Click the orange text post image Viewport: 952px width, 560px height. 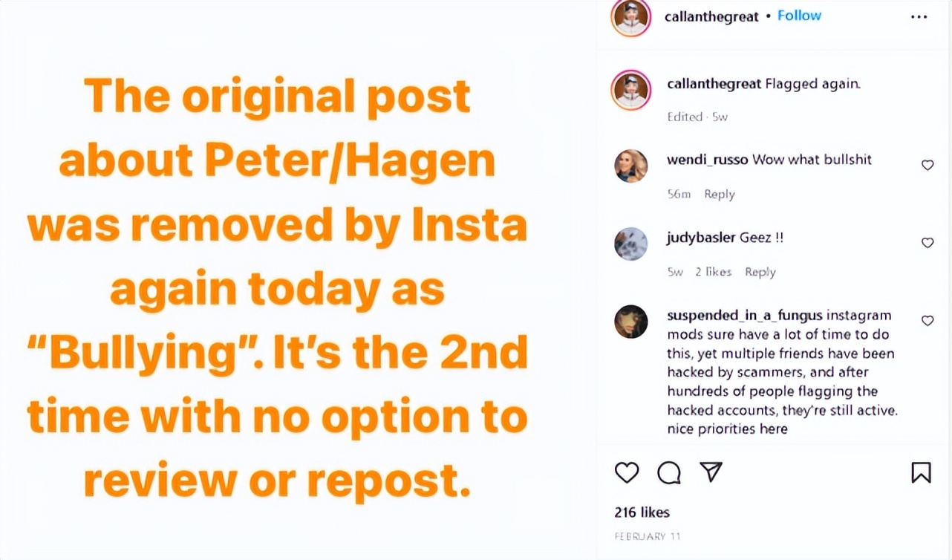pyautogui.click(x=278, y=286)
